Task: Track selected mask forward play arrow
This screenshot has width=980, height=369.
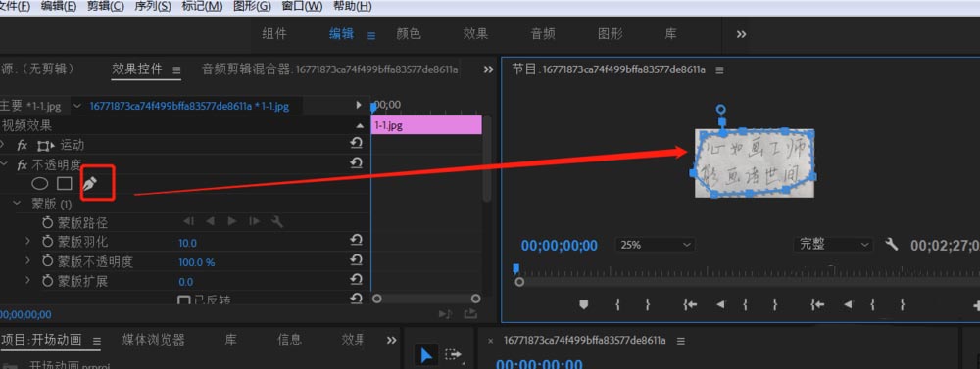Action: click(x=232, y=221)
